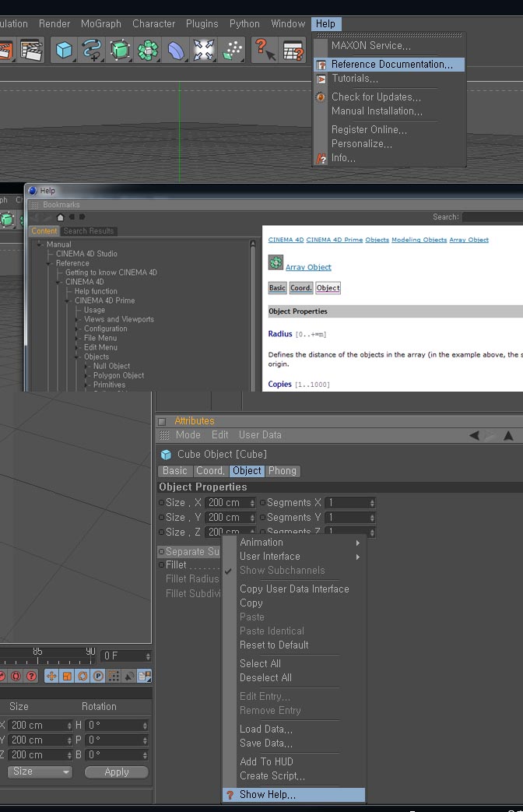Collapse the Reference tree node
Image resolution: width=523 pixels, height=812 pixels.
pyautogui.click(x=48, y=264)
